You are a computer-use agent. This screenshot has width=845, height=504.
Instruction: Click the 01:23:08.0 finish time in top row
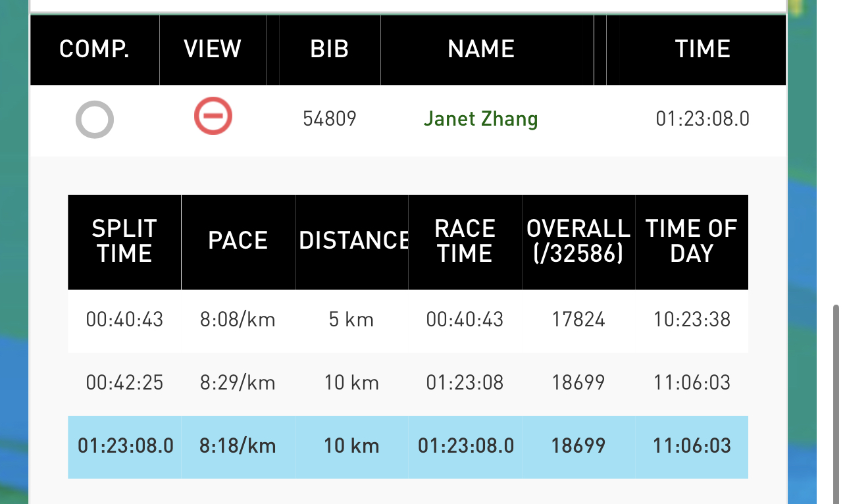[x=703, y=119]
